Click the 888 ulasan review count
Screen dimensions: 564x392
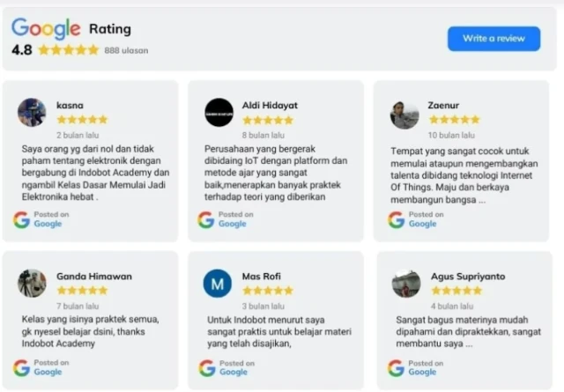126,51
